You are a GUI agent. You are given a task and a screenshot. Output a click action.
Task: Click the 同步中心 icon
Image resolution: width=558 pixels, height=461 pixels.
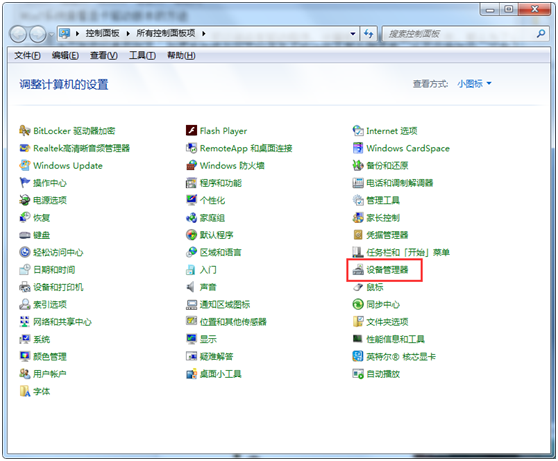pyautogui.click(x=358, y=304)
